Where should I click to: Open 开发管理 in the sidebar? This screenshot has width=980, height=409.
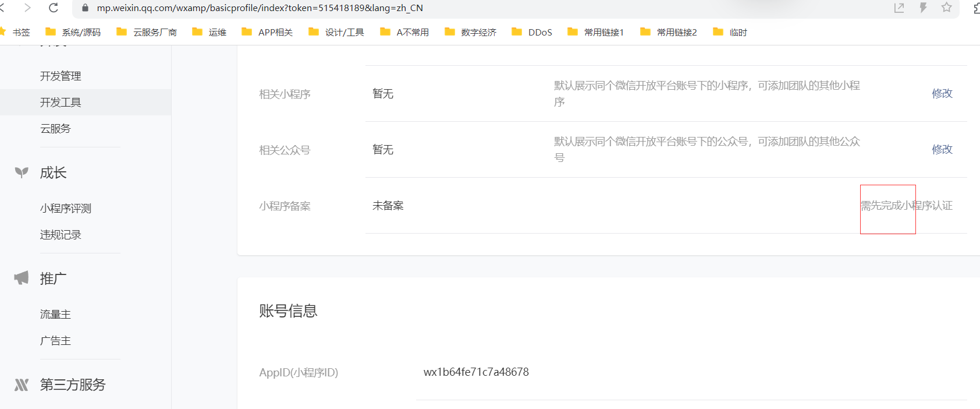[61, 76]
